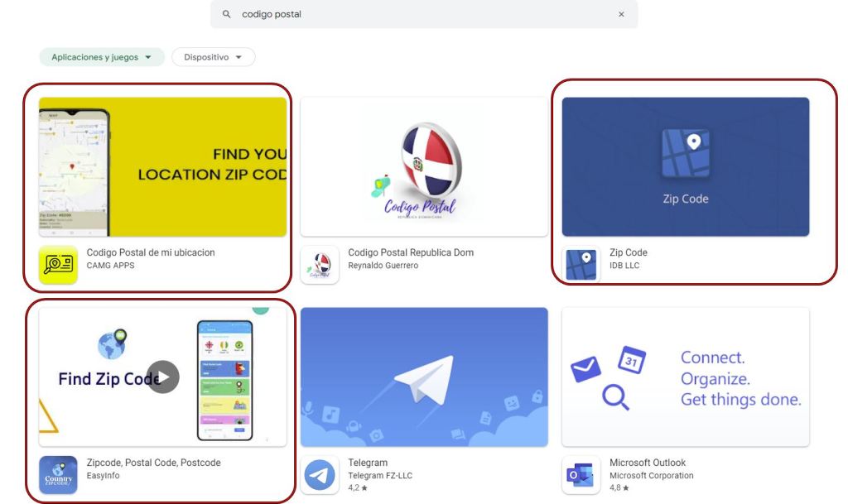848x504 pixels.
Task: Open the Dominican flag Codigo Postal banner
Action: coord(424,166)
